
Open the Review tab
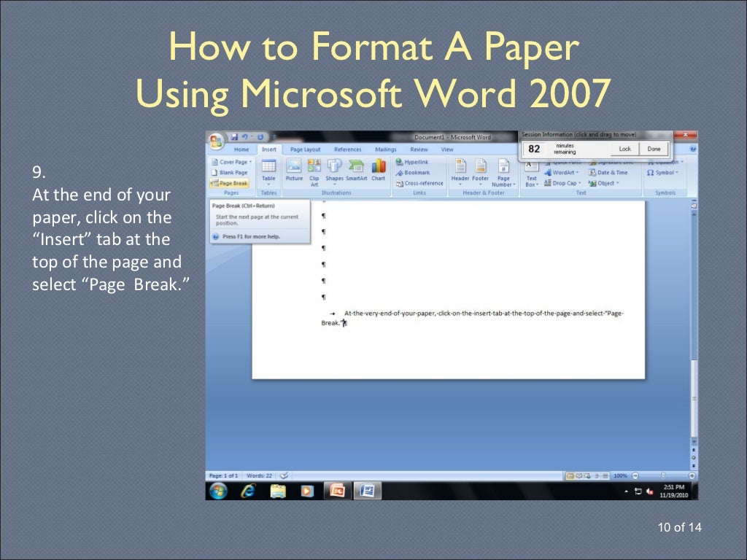(x=419, y=149)
